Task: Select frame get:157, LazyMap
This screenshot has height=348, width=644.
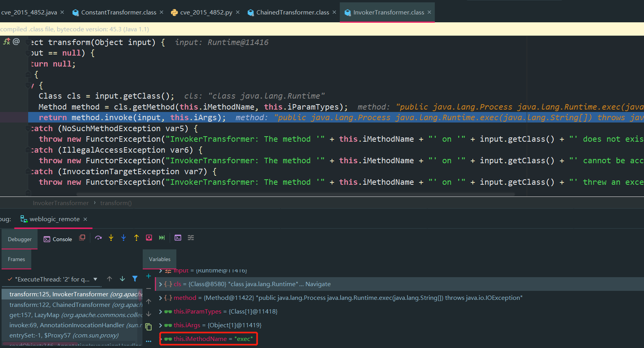Action: click(72, 315)
